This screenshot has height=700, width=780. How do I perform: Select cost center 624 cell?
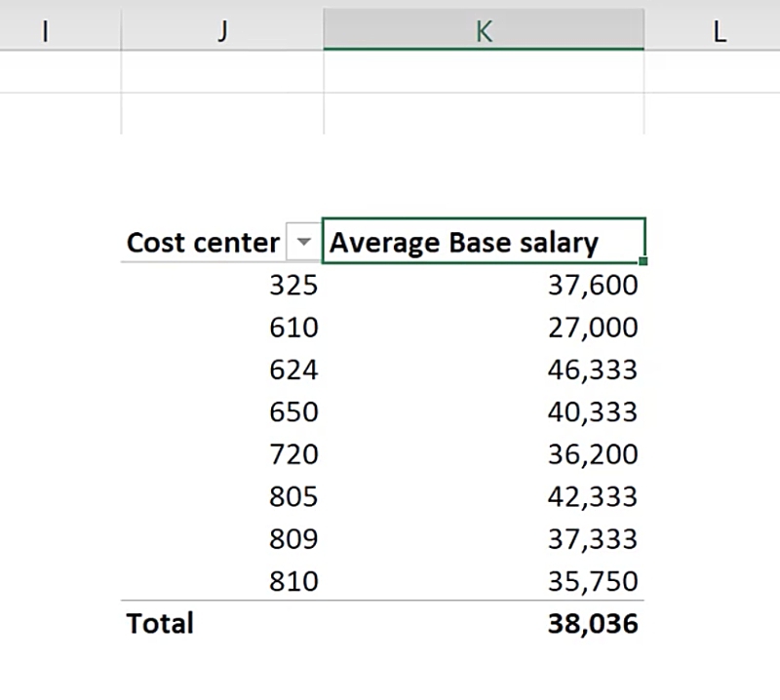293,369
